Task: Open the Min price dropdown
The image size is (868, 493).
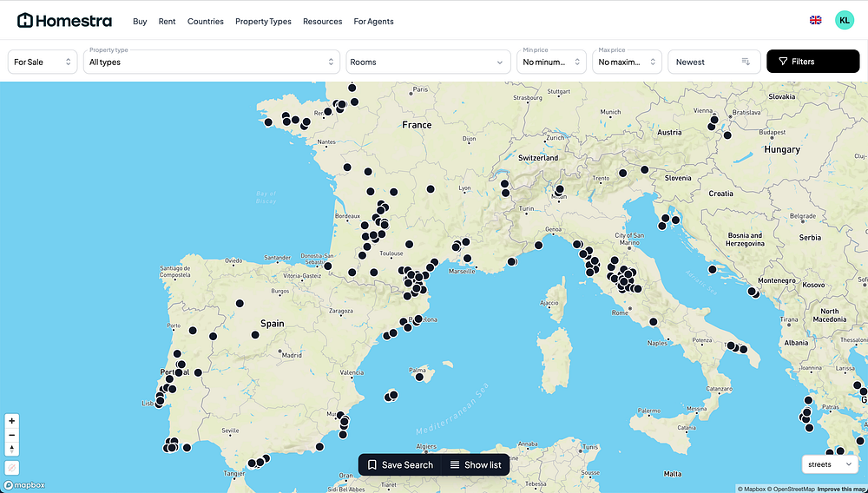Action: point(552,62)
